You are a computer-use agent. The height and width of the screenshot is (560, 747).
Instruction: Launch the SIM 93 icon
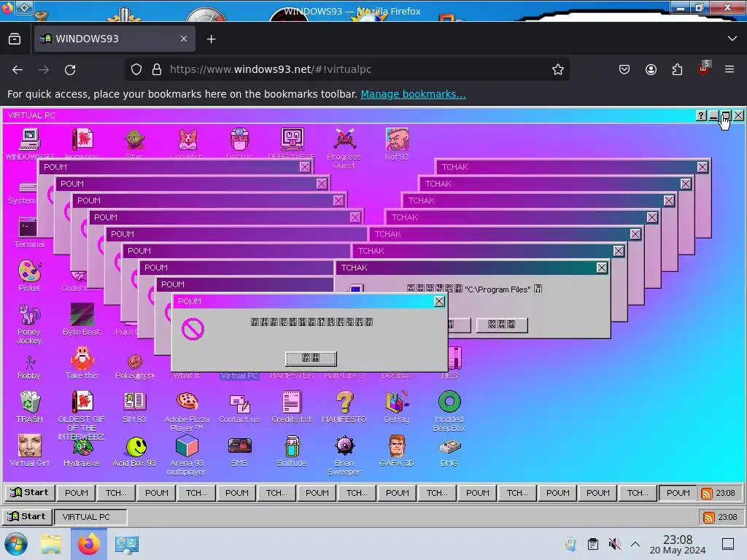pos(134,407)
